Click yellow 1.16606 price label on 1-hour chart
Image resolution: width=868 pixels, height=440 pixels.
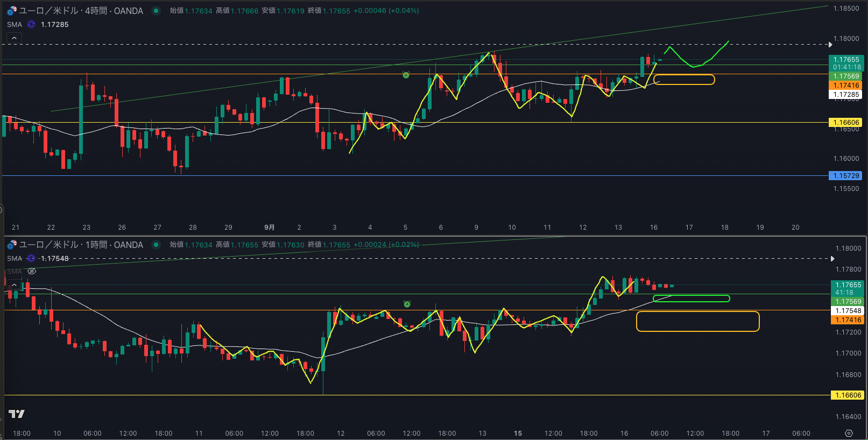[848, 395]
